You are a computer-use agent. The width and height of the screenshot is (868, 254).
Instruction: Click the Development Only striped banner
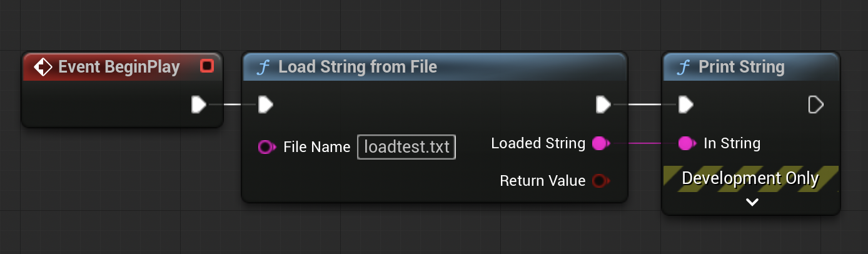click(750, 178)
